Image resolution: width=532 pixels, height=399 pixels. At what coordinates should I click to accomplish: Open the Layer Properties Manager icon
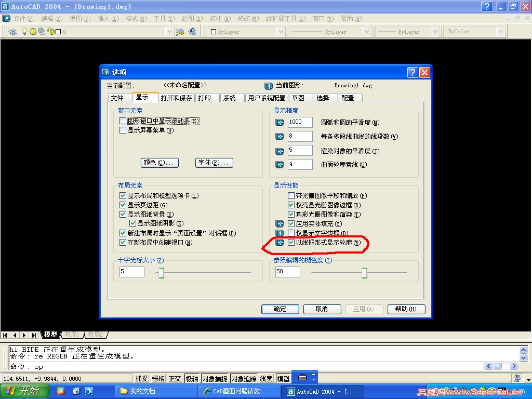point(12,32)
